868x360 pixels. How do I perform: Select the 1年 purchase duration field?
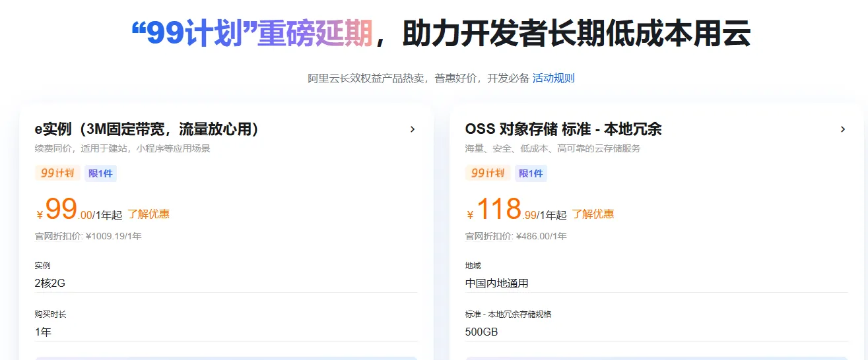(226, 332)
